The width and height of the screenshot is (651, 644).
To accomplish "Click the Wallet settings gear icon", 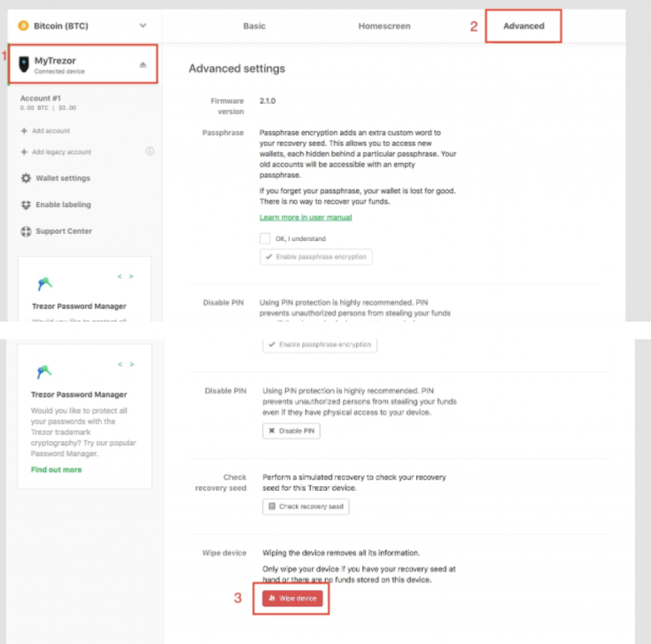I will click(x=25, y=178).
